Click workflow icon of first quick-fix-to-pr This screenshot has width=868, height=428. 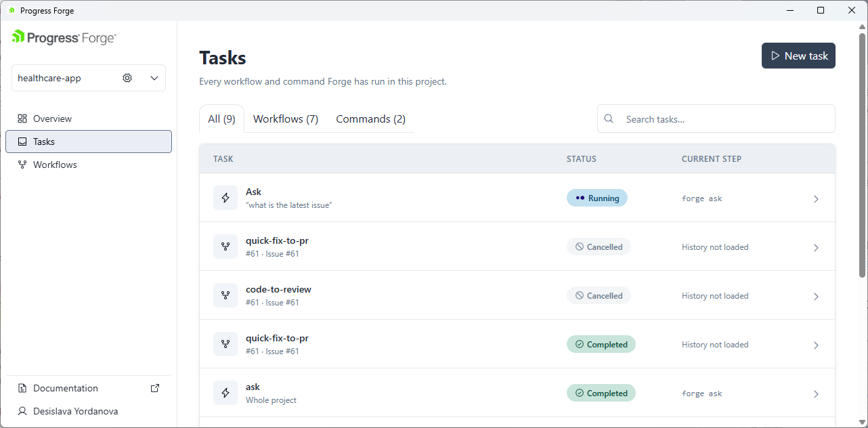(225, 247)
